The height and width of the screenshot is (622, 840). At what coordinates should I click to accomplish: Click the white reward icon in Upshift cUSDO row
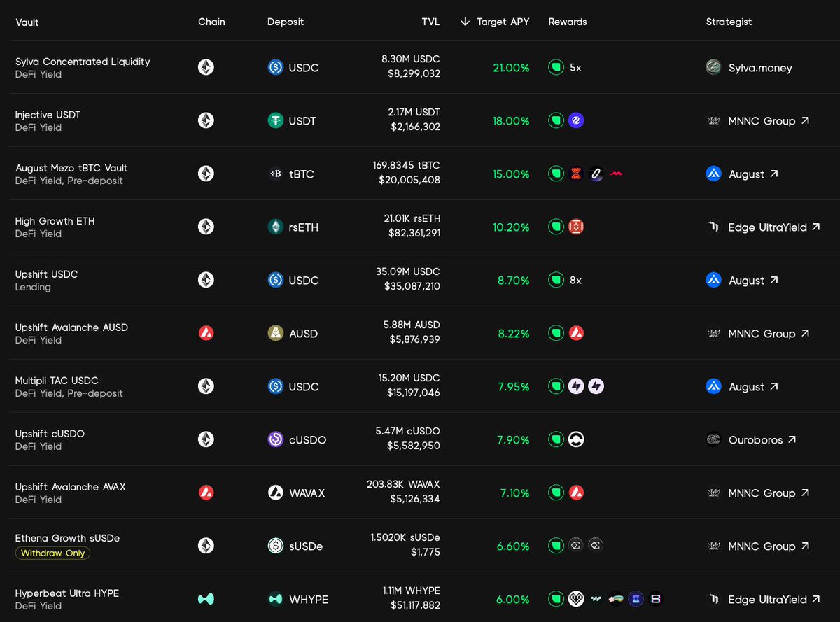coord(576,439)
